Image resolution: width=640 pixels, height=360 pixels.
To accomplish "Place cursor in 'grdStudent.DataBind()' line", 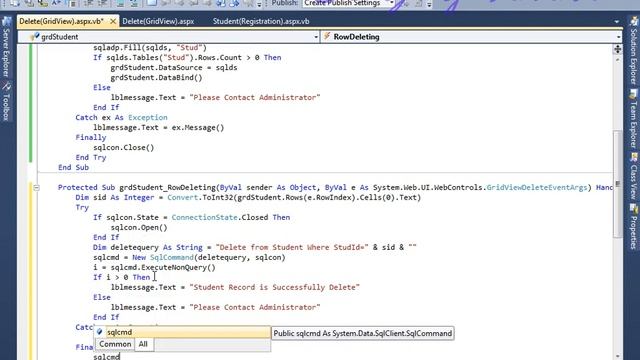I will point(156,78).
